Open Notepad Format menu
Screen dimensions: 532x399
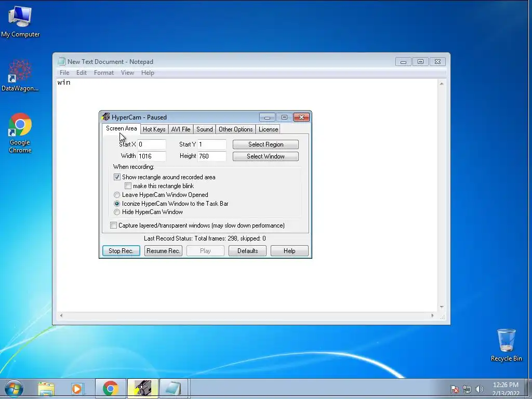click(x=104, y=73)
